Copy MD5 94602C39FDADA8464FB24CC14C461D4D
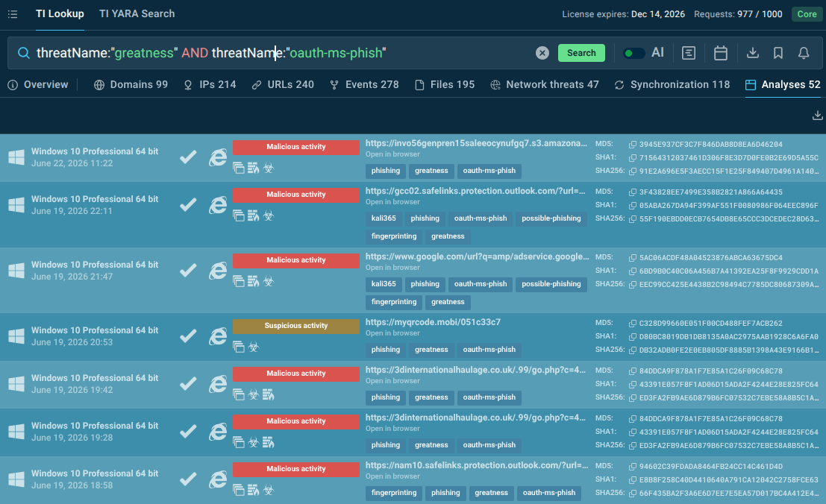 coord(632,467)
